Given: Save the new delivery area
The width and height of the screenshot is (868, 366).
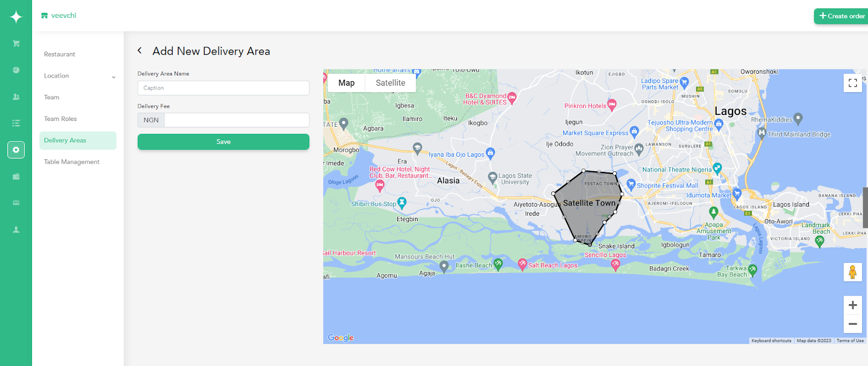Looking at the screenshot, I should coord(224,142).
